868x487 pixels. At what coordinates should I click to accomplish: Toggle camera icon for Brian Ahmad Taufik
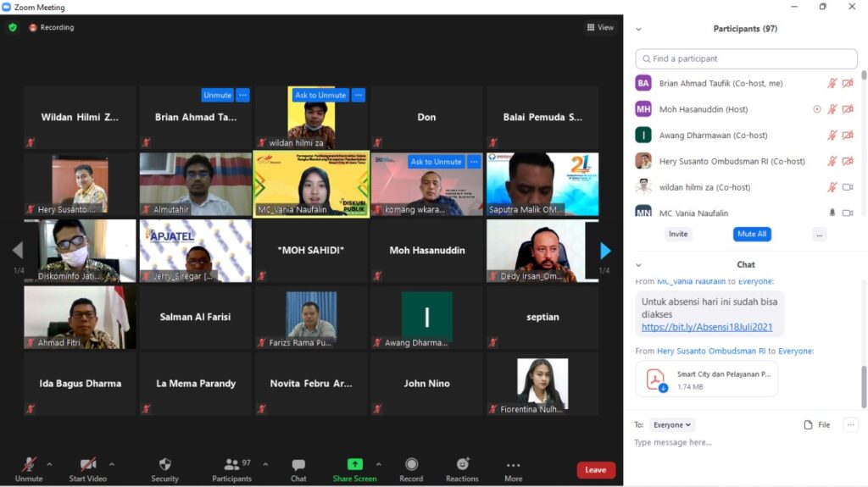coord(848,84)
